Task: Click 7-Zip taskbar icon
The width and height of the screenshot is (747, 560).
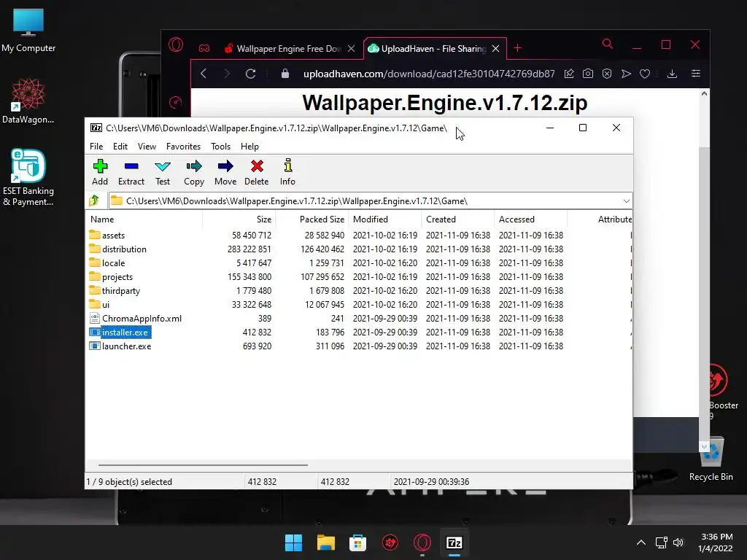Action: coord(454,542)
